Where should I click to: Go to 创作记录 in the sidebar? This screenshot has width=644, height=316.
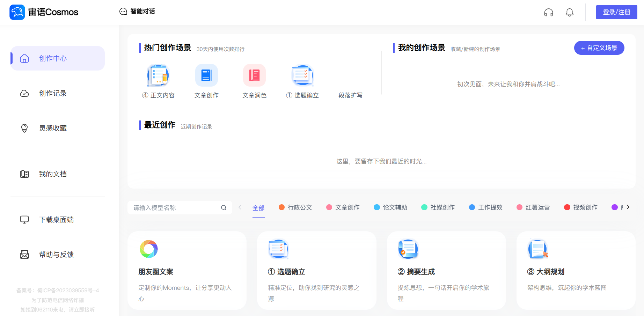coord(52,93)
